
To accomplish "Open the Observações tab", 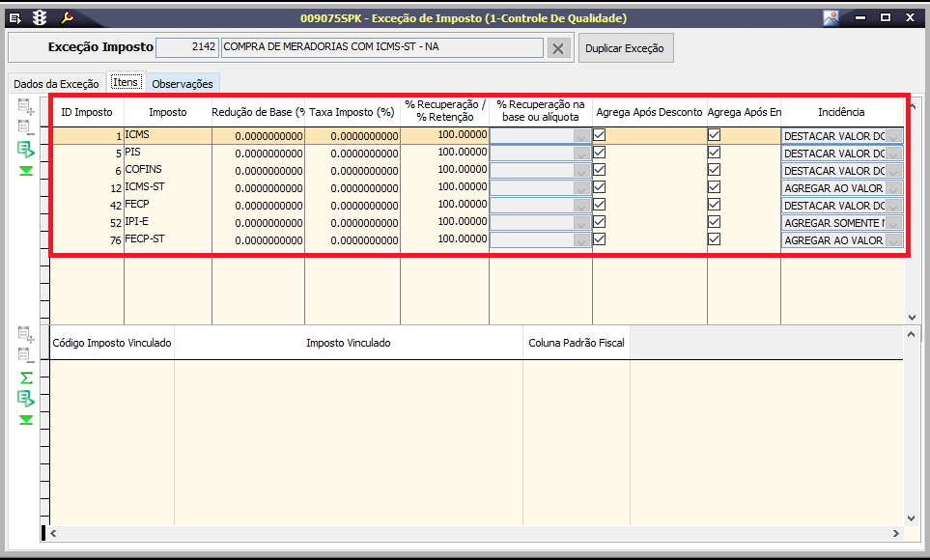I will tap(183, 84).
